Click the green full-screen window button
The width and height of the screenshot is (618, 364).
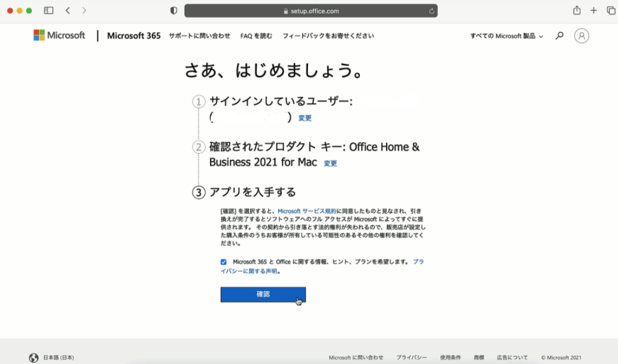click(x=29, y=11)
